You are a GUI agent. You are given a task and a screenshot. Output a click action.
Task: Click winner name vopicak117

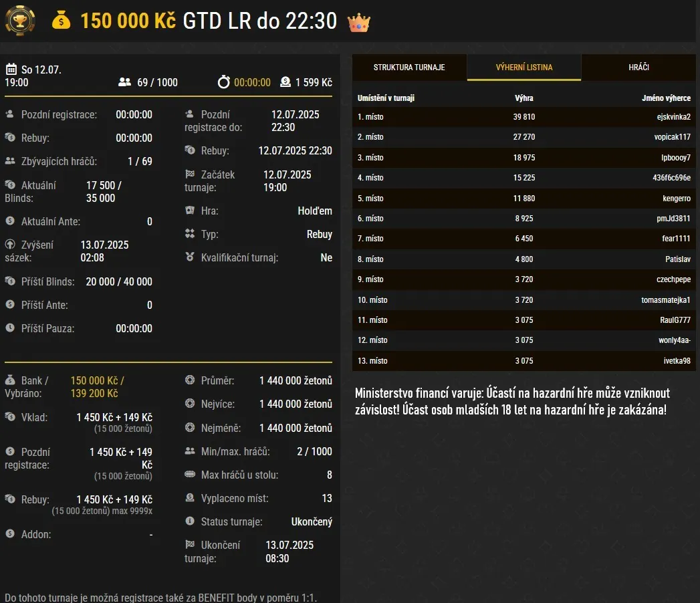673,137
